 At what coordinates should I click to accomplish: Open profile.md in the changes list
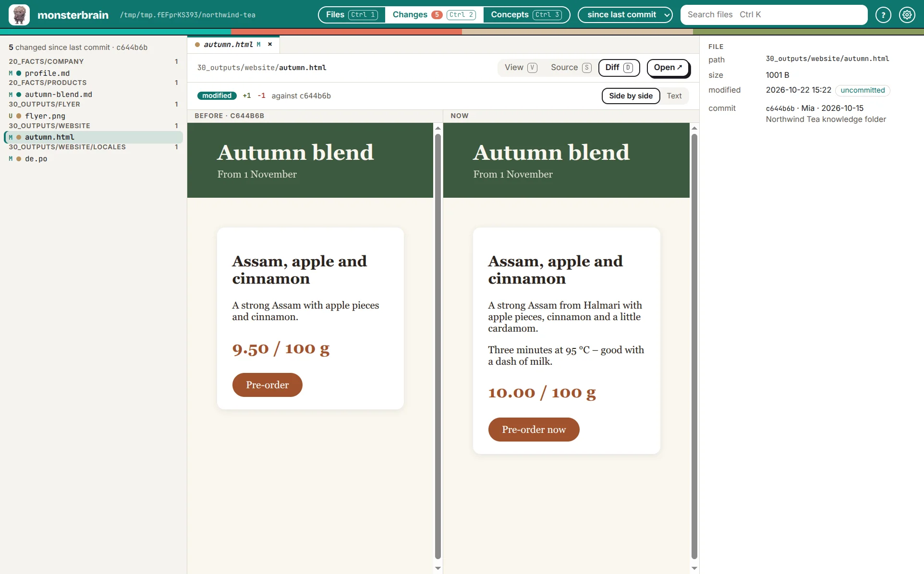click(94, 73)
